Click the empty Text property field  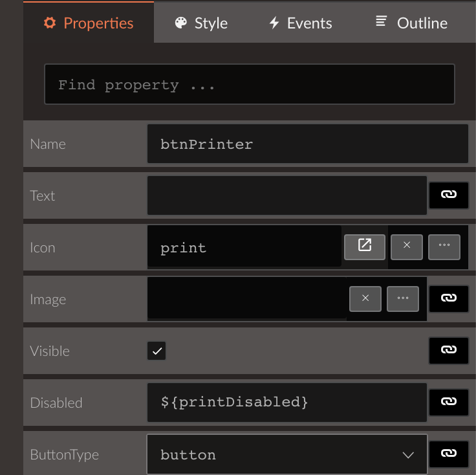point(287,195)
